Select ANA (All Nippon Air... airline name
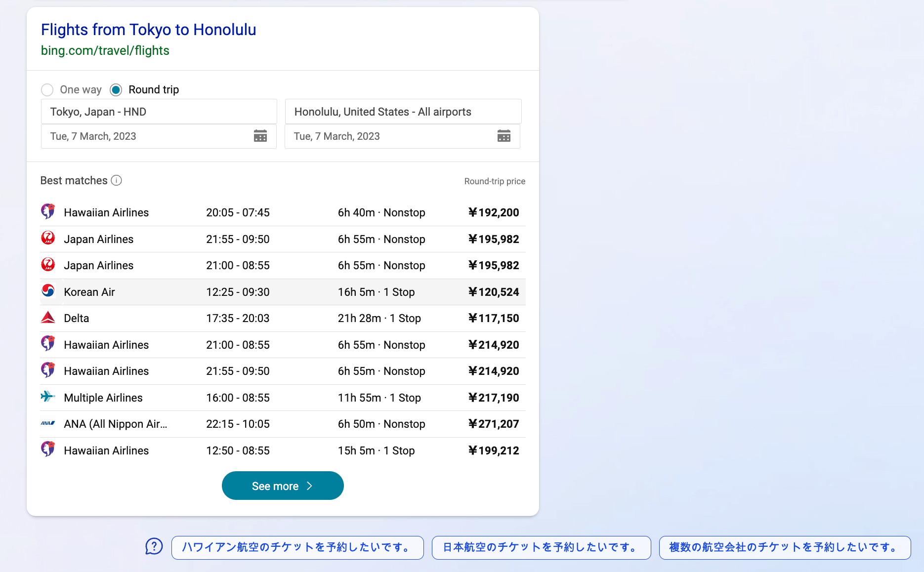 click(x=116, y=424)
